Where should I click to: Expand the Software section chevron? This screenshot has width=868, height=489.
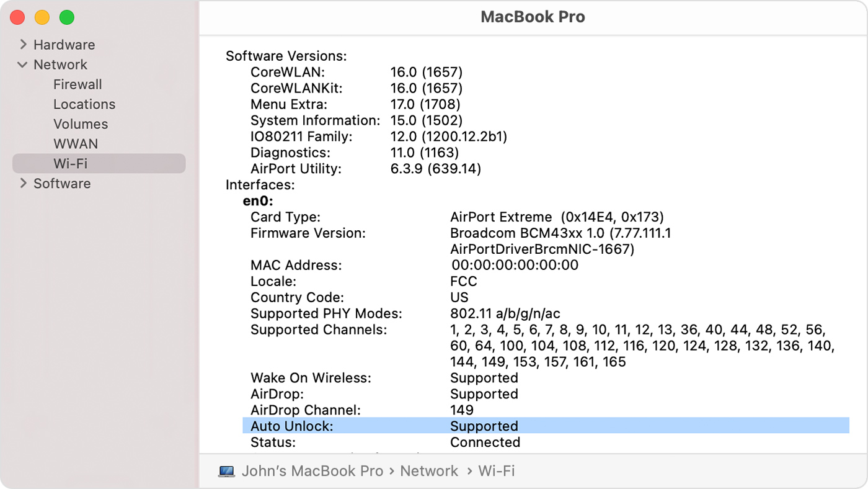(x=23, y=184)
